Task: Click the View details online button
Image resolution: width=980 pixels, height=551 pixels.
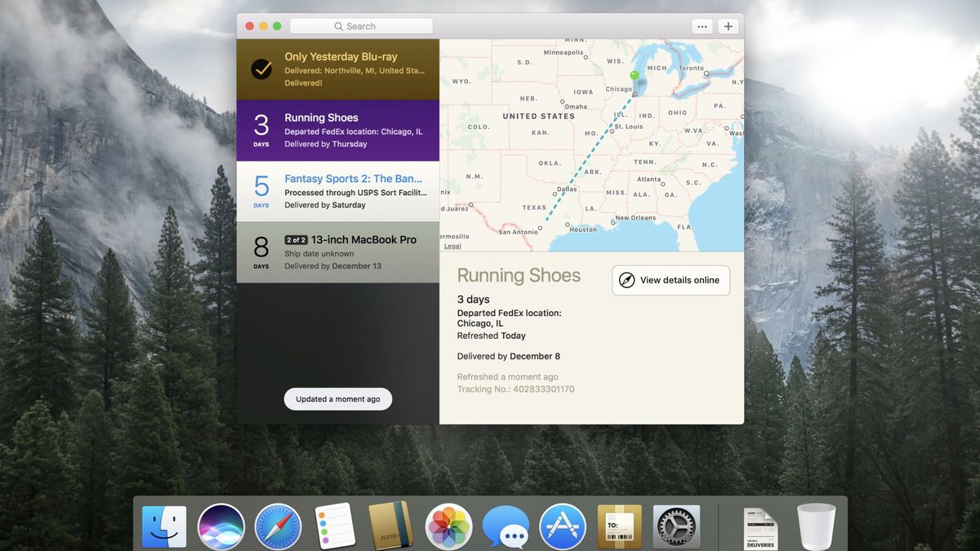Action: pyautogui.click(x=670, y=280)
